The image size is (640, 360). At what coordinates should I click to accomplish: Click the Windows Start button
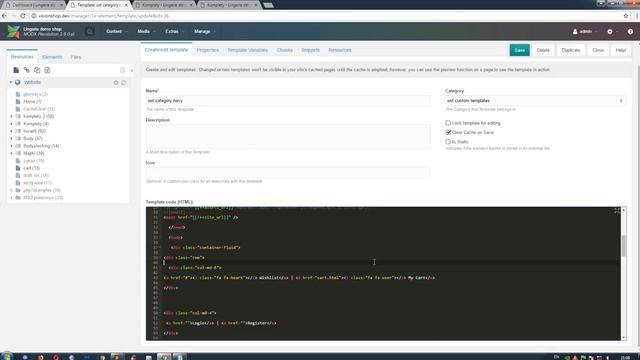pos(6,357)
